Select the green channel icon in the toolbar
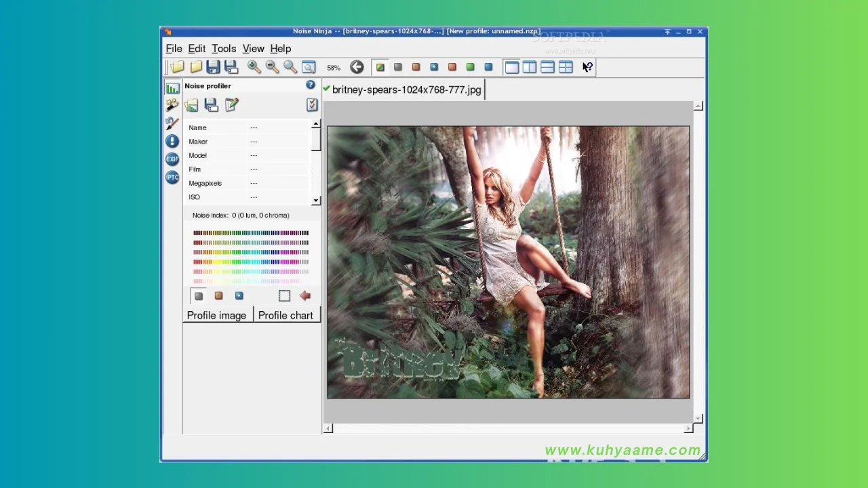The height and width of the screenshot is (488, 868). pyautogui.click(x=470, y=67)
